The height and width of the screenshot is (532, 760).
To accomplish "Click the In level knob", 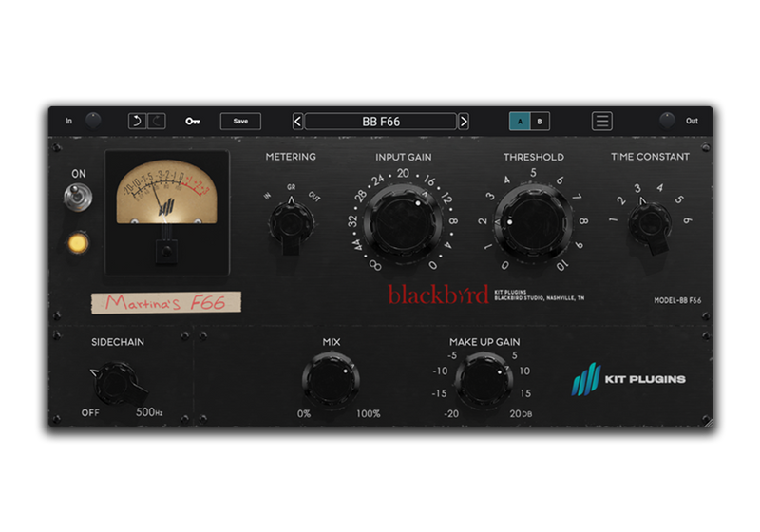I will click(92, 120).
